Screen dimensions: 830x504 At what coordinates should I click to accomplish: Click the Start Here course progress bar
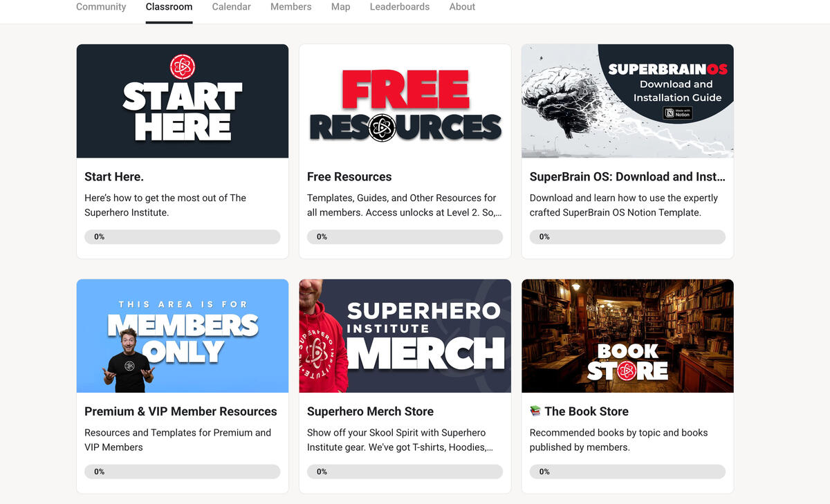(x=183, y=237)
